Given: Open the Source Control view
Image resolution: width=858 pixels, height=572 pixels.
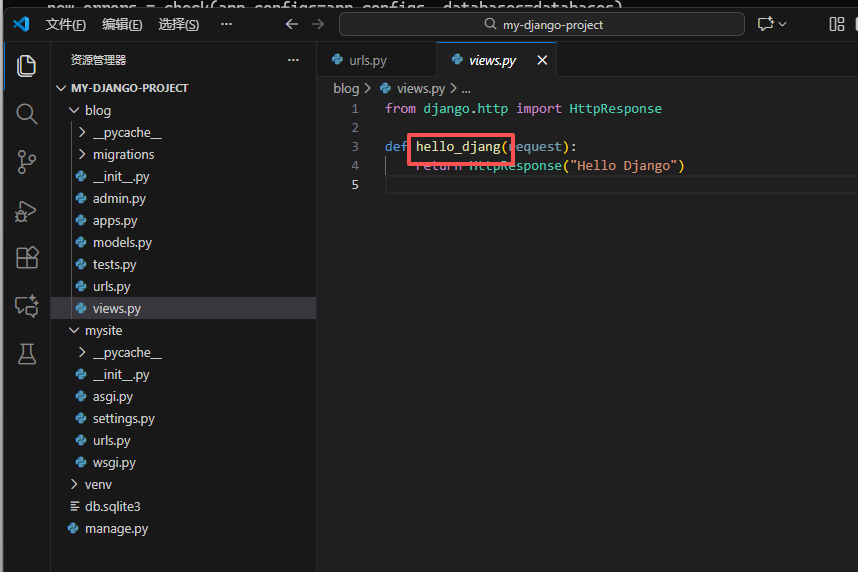Looking at the screenshot, I should tap(26, 161).
